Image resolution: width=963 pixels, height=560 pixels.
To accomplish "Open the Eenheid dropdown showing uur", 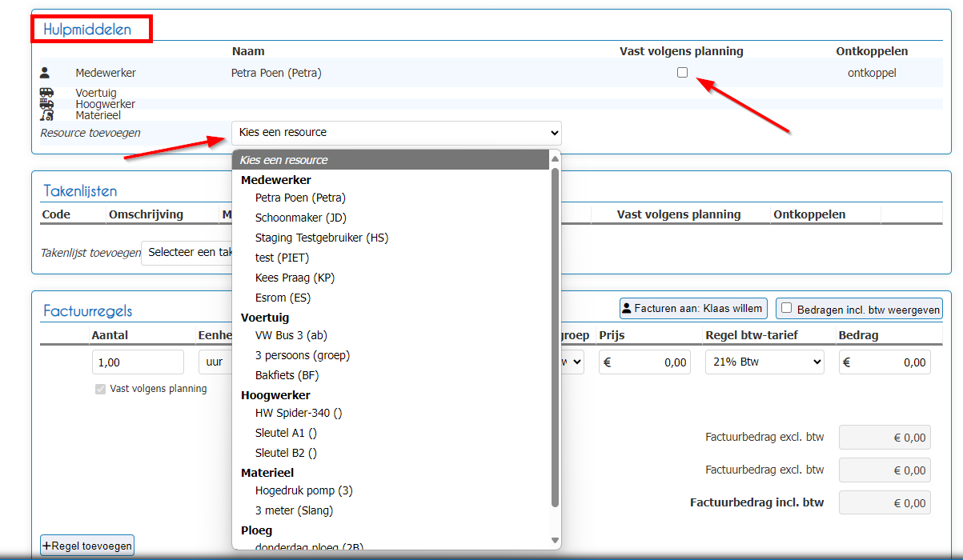I will click(215, 362).
